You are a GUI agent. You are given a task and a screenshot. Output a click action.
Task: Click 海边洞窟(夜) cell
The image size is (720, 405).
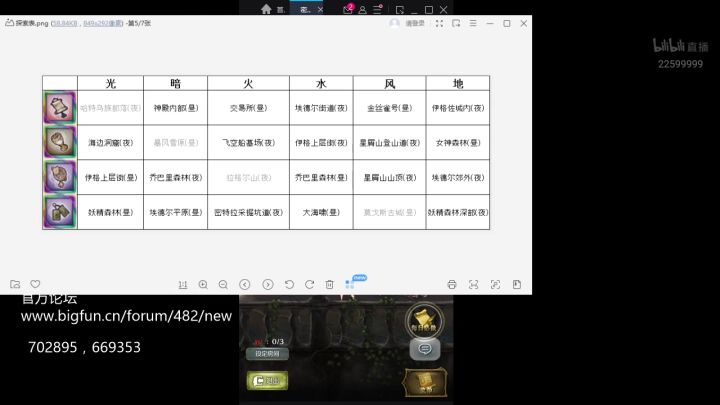[111, 143]
